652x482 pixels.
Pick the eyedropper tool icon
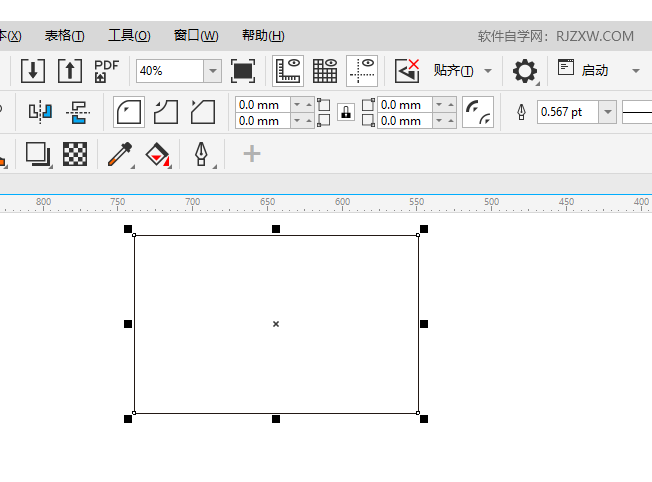tap(120, 154)
